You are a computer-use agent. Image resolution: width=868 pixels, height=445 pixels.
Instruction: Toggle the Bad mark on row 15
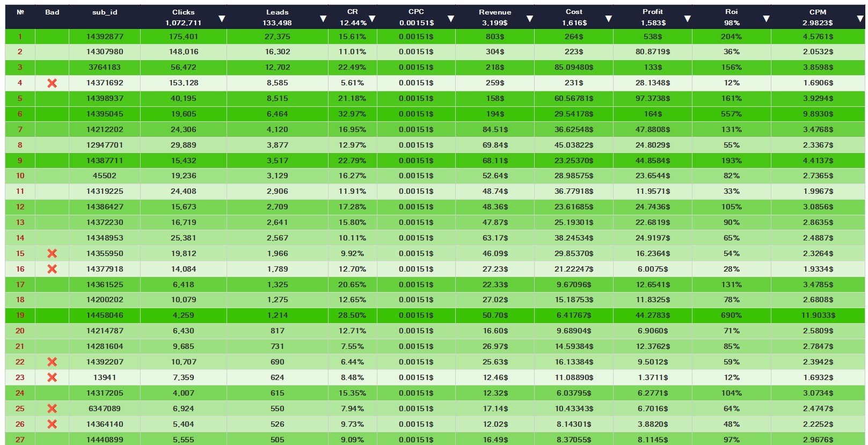[x=52, y=253]
